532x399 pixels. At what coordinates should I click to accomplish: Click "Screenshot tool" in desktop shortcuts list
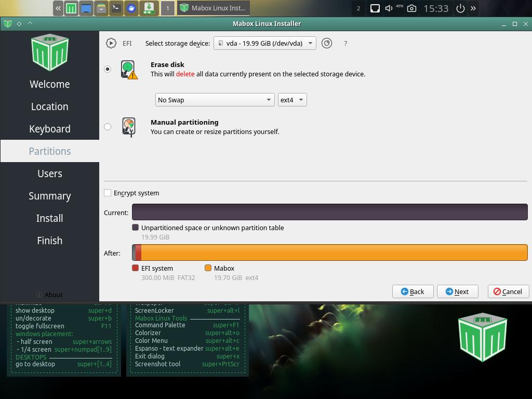[158, 364]
